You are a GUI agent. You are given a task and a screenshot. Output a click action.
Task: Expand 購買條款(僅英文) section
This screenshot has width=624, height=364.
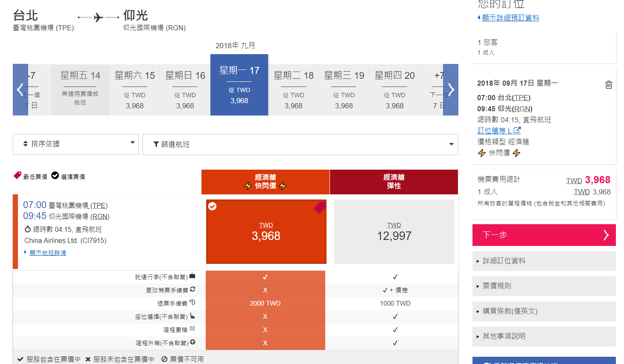544,311
